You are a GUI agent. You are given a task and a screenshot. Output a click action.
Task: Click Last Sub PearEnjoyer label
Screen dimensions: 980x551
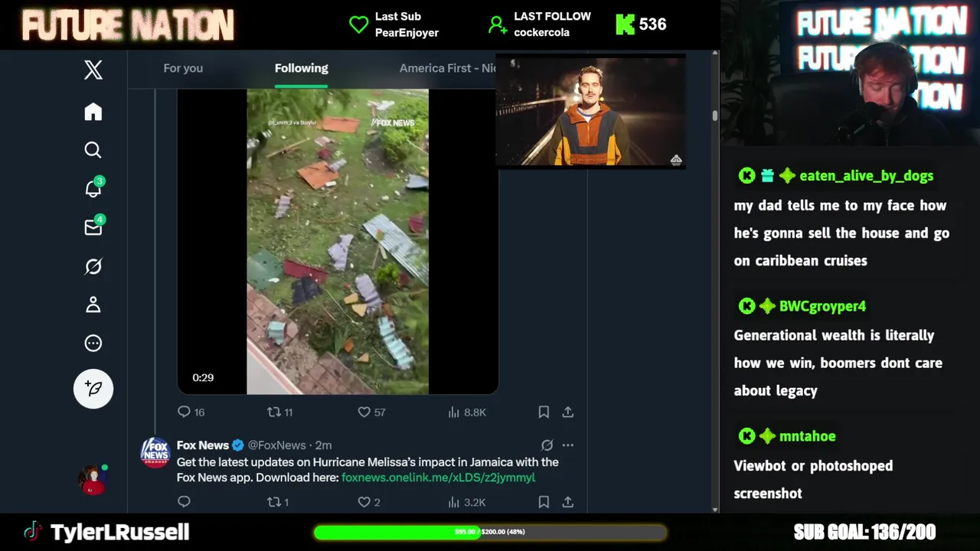(x=394, y=24)
